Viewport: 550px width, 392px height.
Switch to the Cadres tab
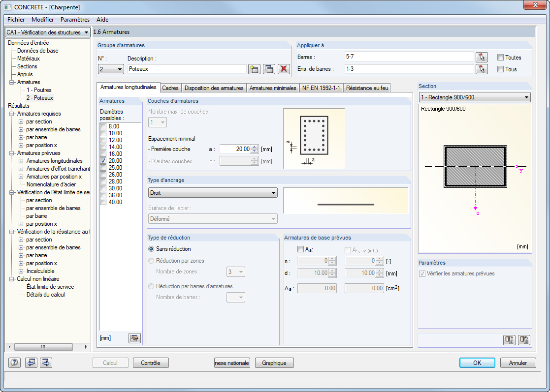tap(170, 88)
